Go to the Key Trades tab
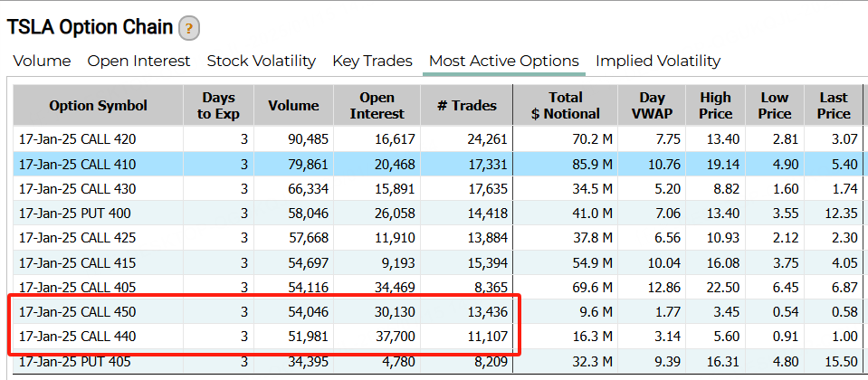868x380 pixels. (373, 61)
